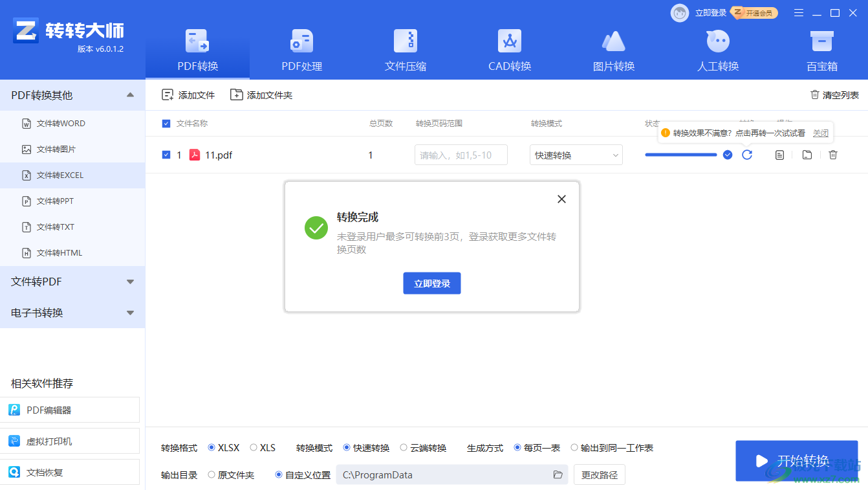
Task: Click the 立即登录 button in the dialog
Action: [432, 284]
